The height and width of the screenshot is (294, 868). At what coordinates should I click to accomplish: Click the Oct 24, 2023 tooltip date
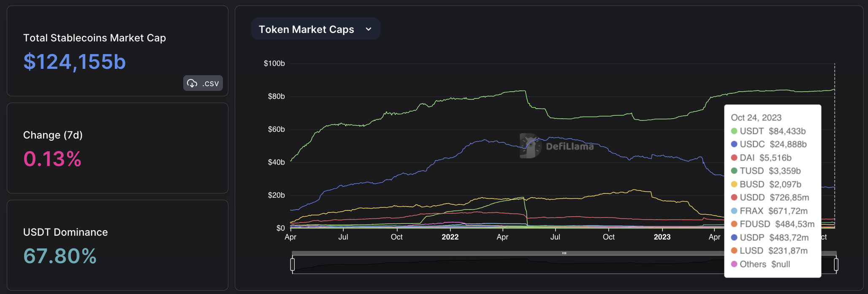pos(756,118)
